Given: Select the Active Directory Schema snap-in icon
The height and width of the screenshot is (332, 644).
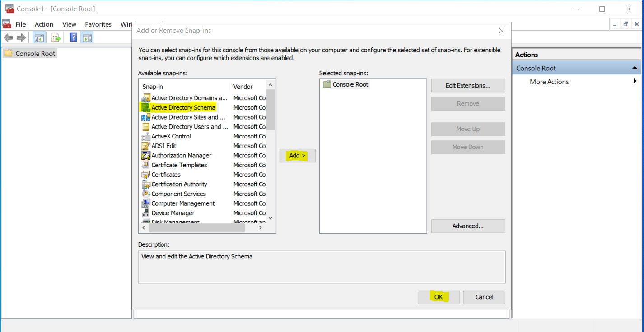Looking at the screenshot, I should click(x=145, y=107).
